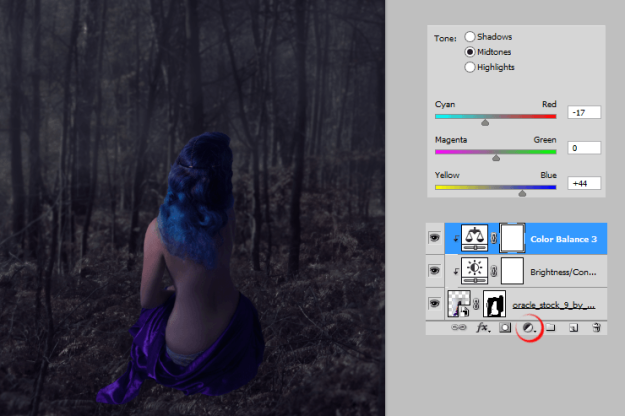Select the Brightness/Contrast layer mask thumbnail
Screen dimensions: 625x416
coord(512,271)
